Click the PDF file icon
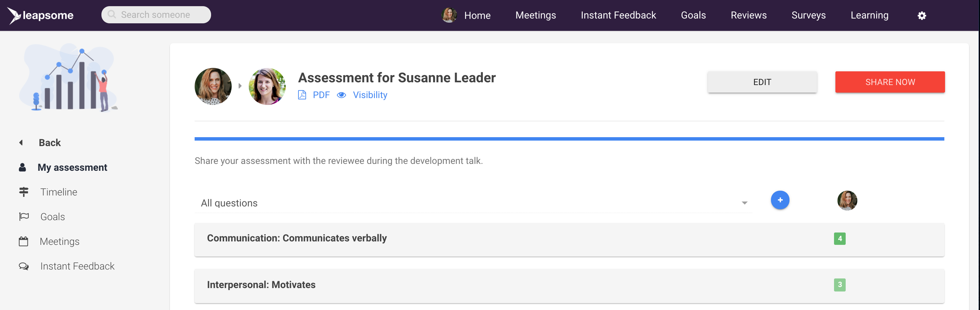 [302, 95]
